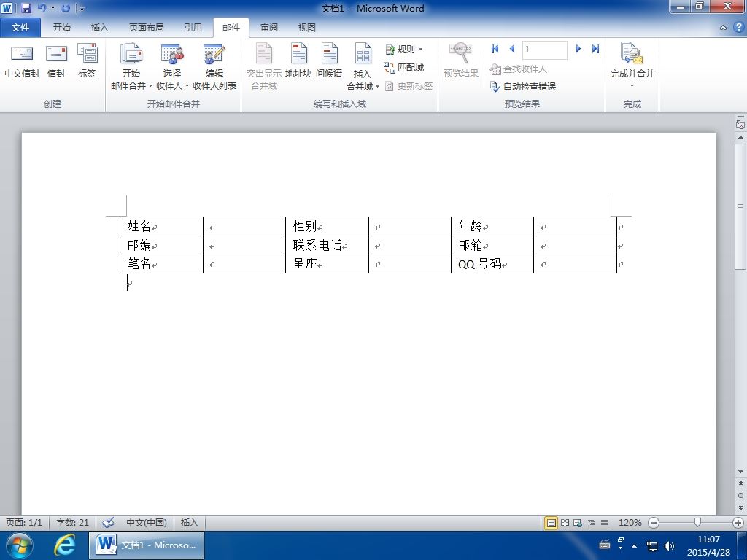Collapse the ribbon with the caret button

[723, 28]
